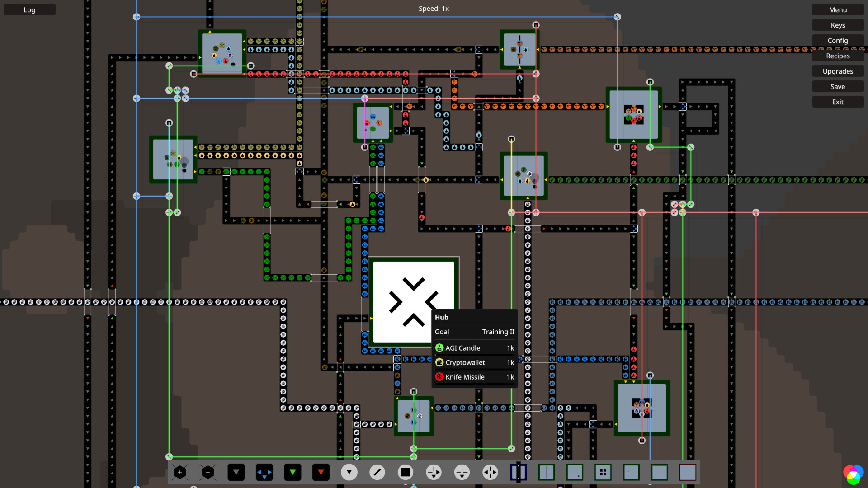Select the dark blue gate tool
868x488 pixels.
(x=519, y=472)
